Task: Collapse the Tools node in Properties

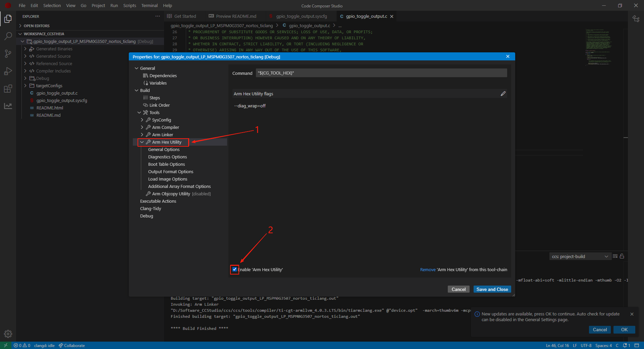Action: [139, 112]
